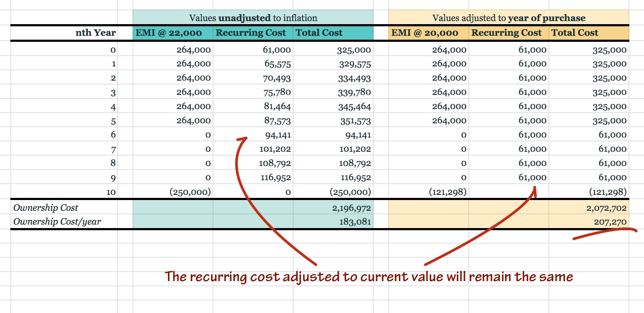This screenshot has width=644, height=313.
Task: Select the 264,000 EMI value for year 5
Action: pos(194,120)
